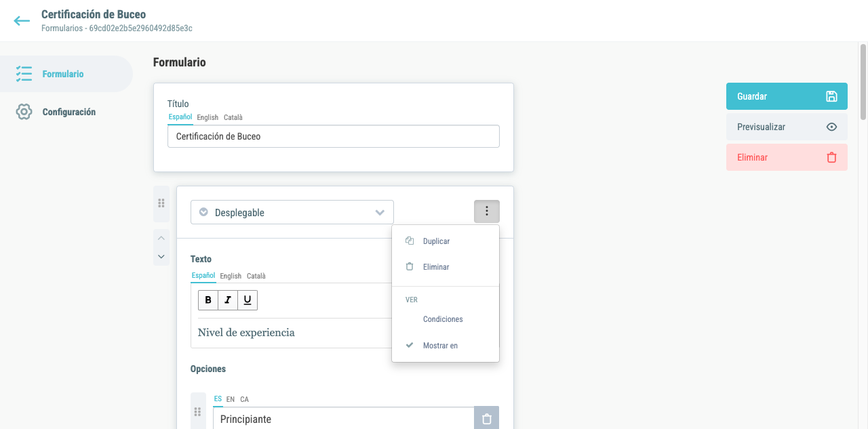Edit the Título input field
868x429 pixels.
[334, 136]
